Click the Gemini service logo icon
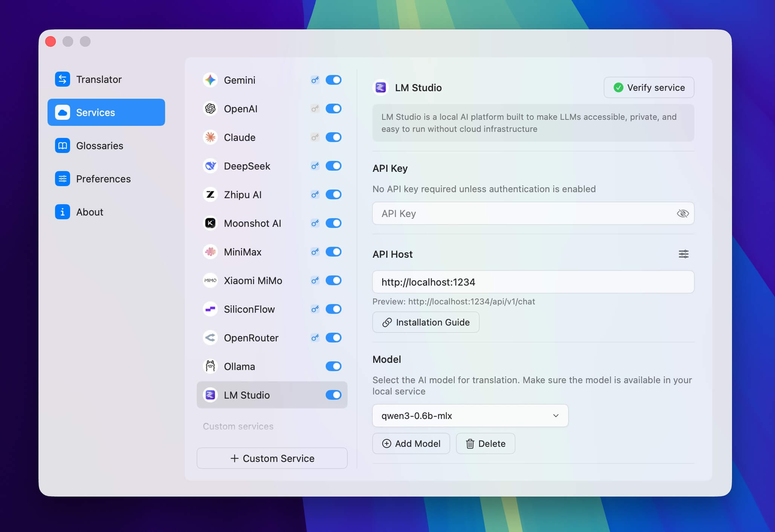Screen dimensions: 775x532 point(210,80)
